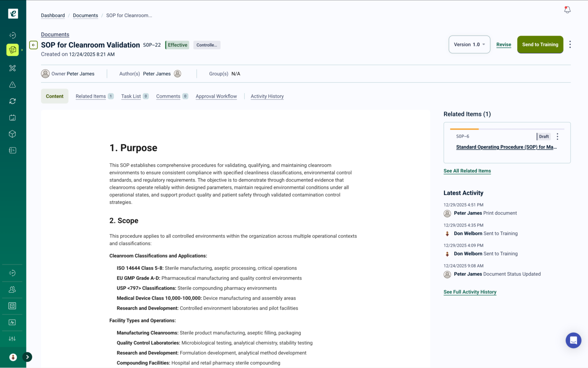The width and height of the screenshot is (588, 368).
Task: Open the users icon in sidebar
Action: pyautogui.click(x=13, y=289)
